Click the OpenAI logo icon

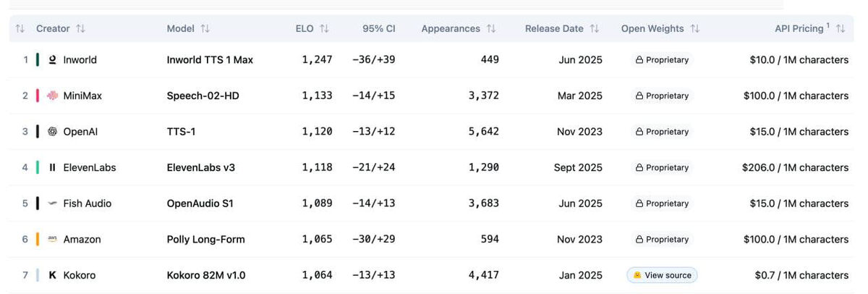(x=52, y=132)
